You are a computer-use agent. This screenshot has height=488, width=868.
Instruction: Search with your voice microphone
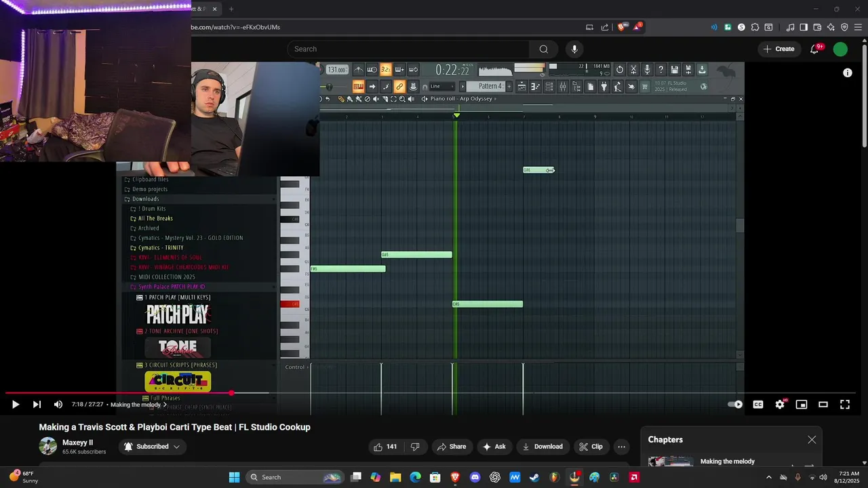tap(574, 49)
